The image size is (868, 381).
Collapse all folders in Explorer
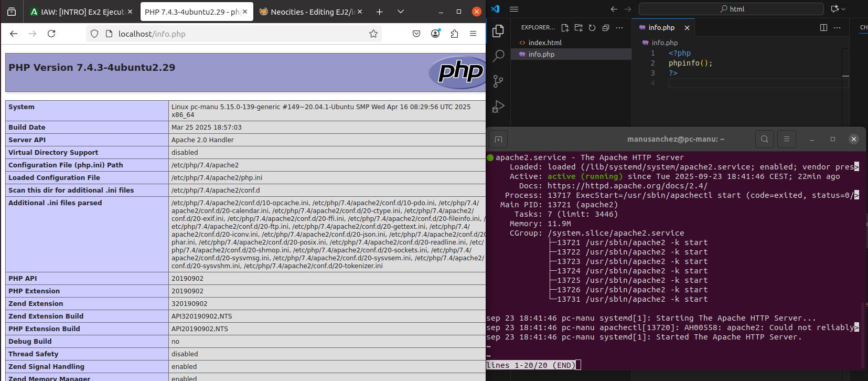point(606,28)
